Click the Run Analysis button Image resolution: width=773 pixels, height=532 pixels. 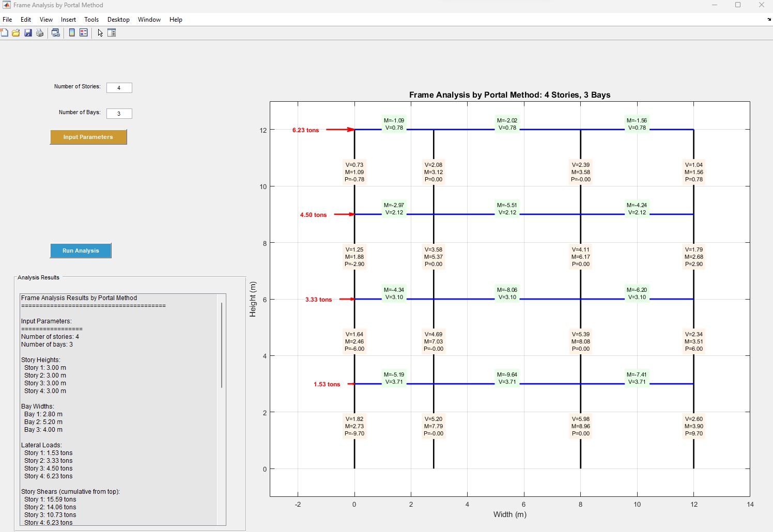click(81, 251)
